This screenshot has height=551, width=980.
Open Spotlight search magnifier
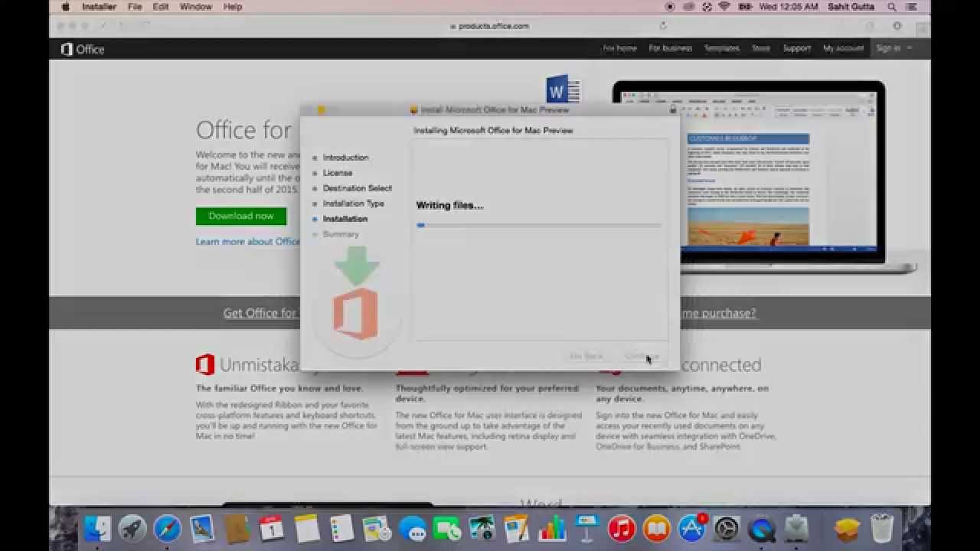click(892, 7)
